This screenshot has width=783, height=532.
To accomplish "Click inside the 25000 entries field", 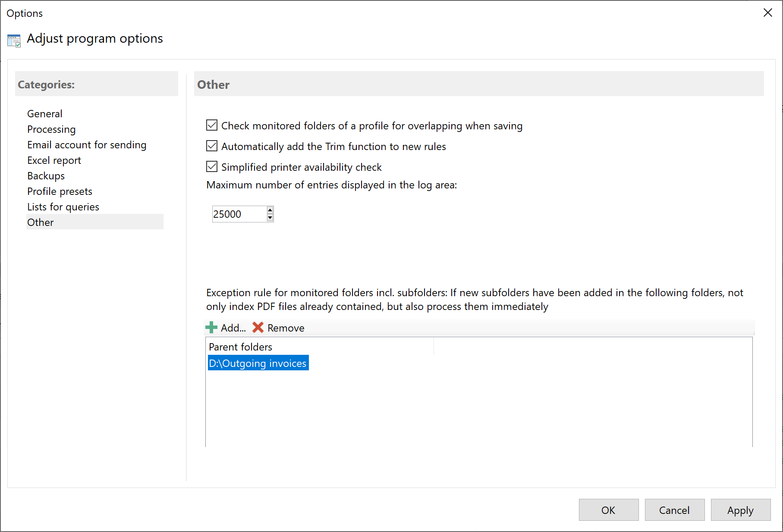I will [237, 213].
